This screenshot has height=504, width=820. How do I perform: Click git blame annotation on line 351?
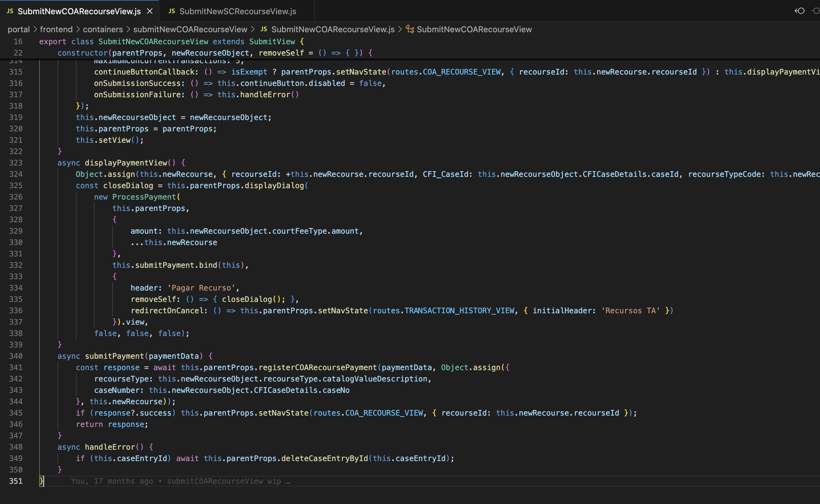pos(180,481)
